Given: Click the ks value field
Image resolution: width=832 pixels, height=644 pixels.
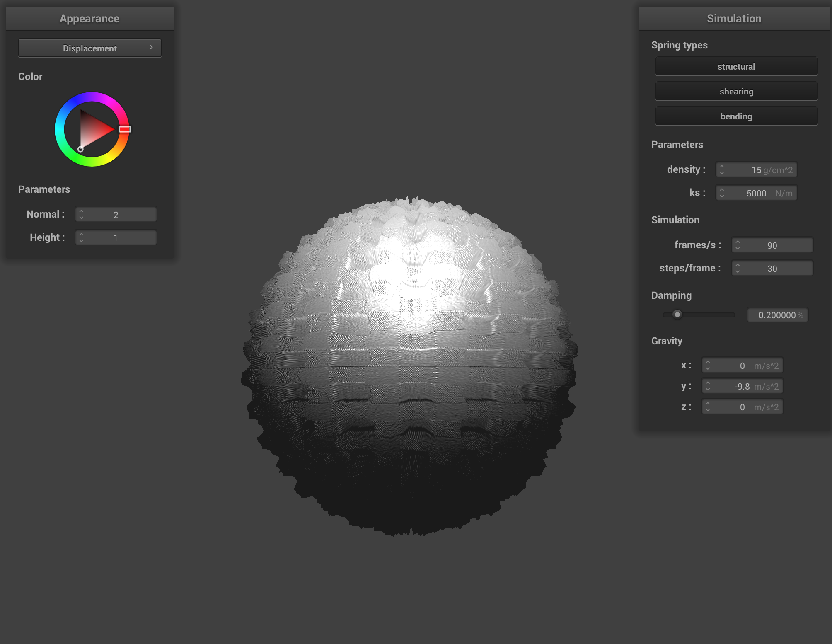Looking at the screenshot, I should (757, 193).
